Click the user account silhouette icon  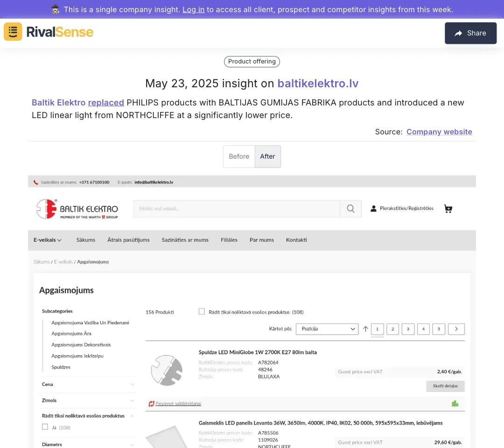[373, 208]
